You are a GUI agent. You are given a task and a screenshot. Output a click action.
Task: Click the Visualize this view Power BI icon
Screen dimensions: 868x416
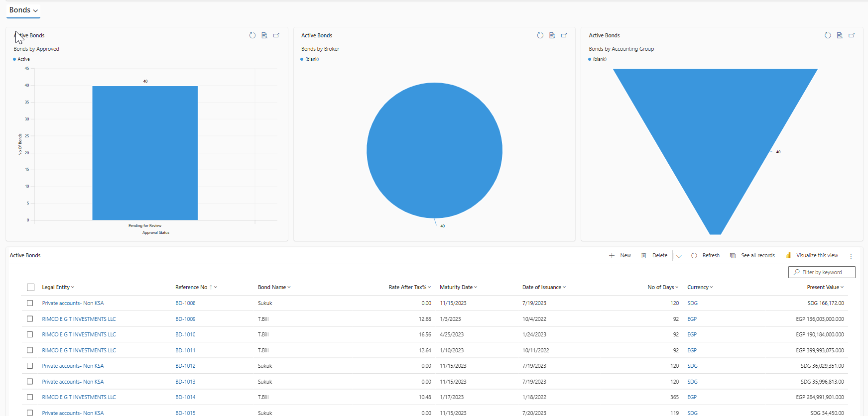(x=788, y=256)
